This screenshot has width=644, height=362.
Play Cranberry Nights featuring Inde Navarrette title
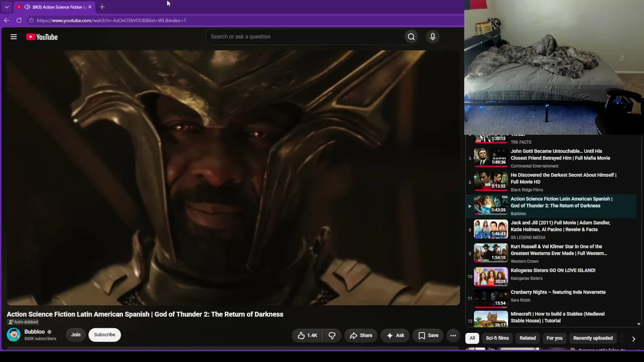click(x=558, y=292)
